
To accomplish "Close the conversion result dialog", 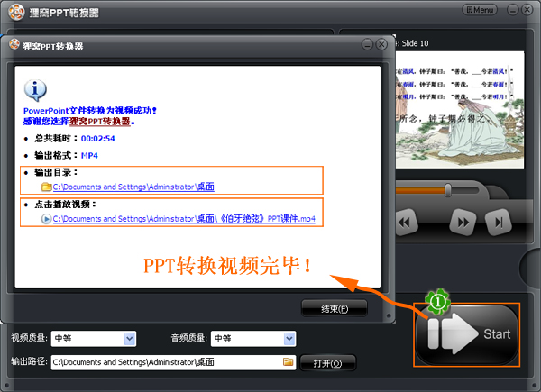I will pyautogui.click(x=381, y=44).
